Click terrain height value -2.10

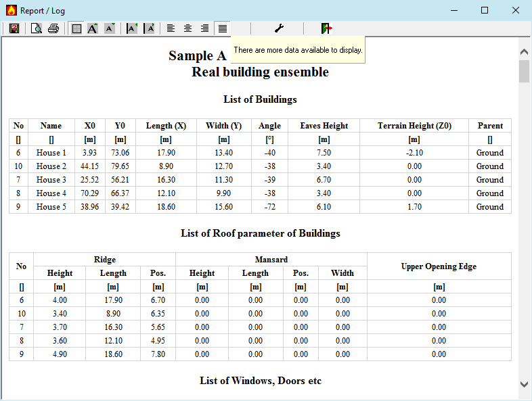(x=414, y=153)
